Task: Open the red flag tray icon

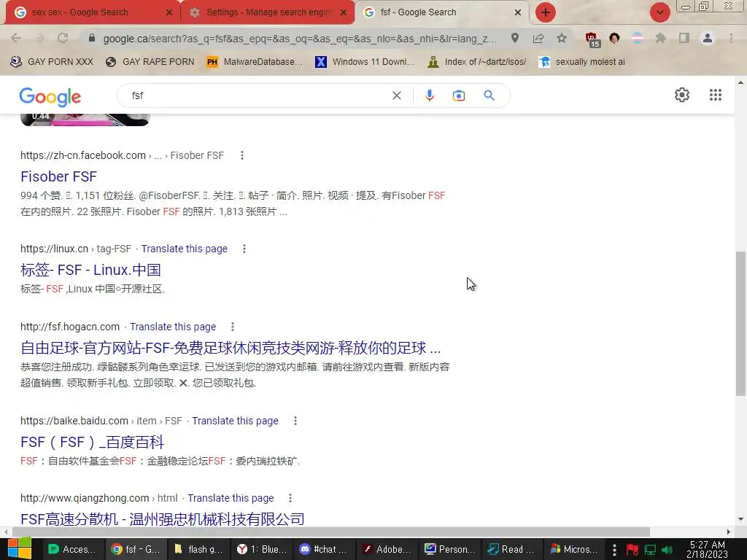Action: click(x=632, y=550)
